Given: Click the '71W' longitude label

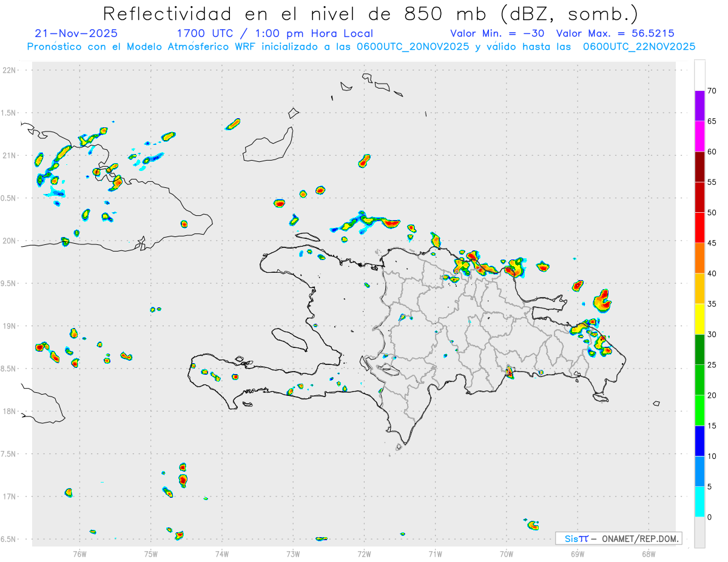Looking at the screenshot, I should [435, 554].
